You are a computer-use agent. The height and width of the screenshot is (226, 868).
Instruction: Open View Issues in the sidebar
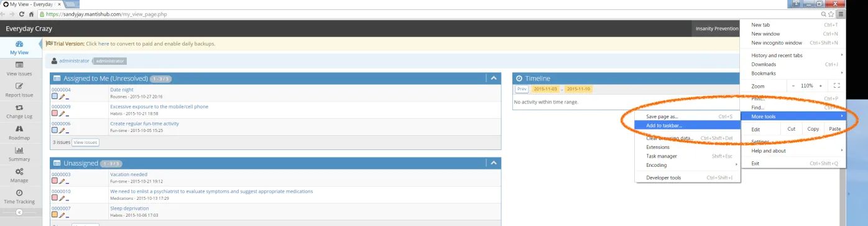click(x=19, y=69)
